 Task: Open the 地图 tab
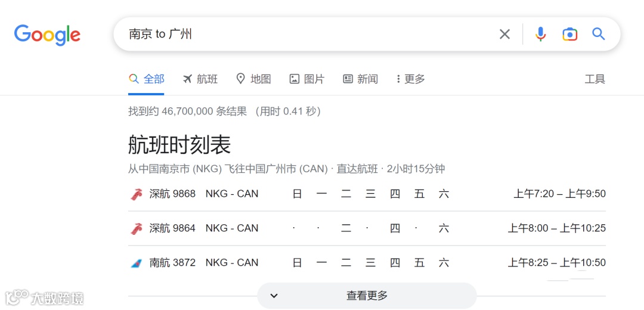253,79
